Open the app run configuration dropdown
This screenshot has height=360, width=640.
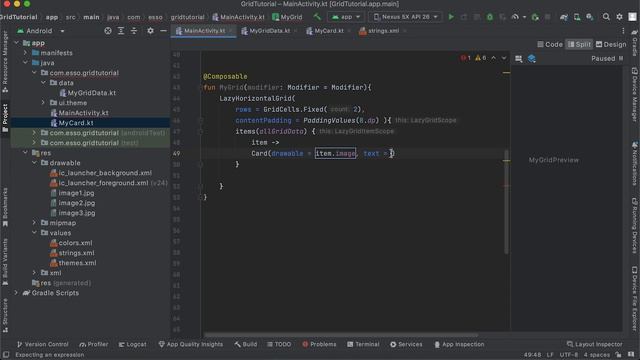(346, 17)
